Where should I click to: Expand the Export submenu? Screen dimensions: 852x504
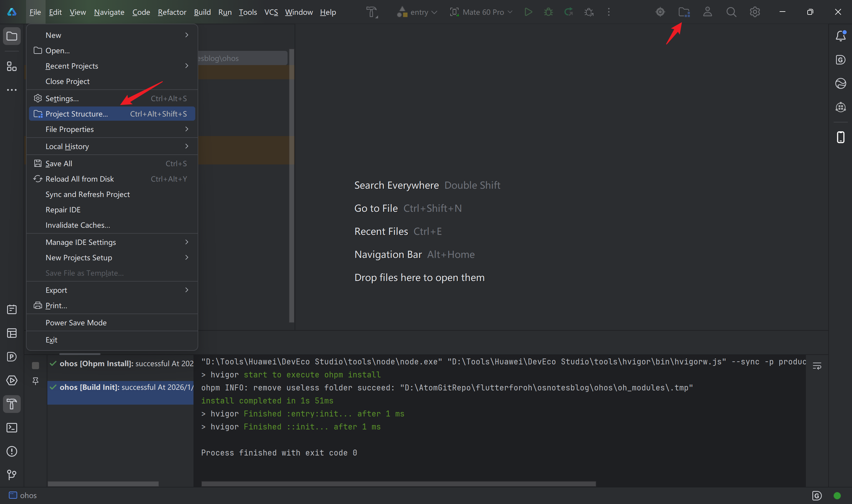(112, 290)
